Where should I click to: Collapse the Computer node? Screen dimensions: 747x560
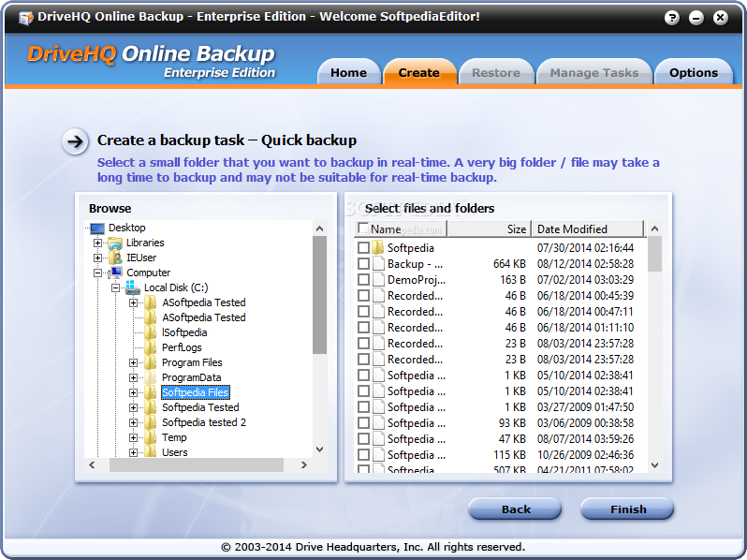(97, 273)
